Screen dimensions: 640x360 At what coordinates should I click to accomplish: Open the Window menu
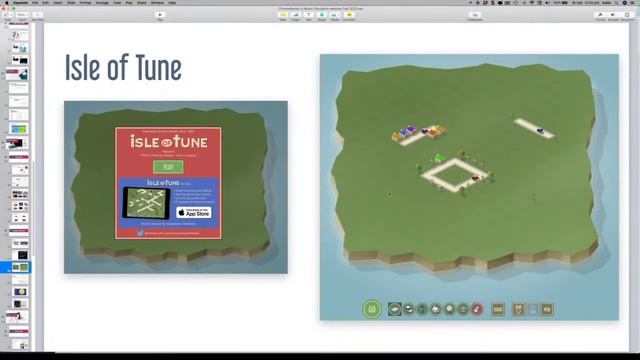coord(158,3)
